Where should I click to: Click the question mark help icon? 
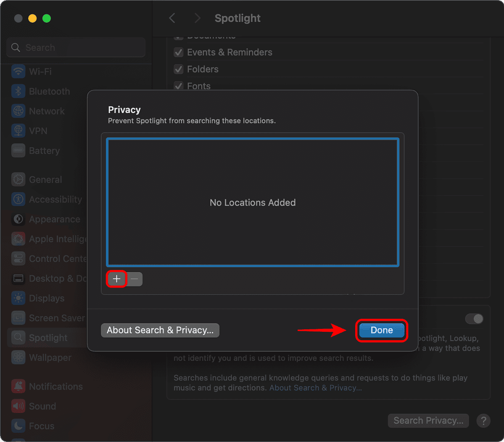tap(483, 421)
